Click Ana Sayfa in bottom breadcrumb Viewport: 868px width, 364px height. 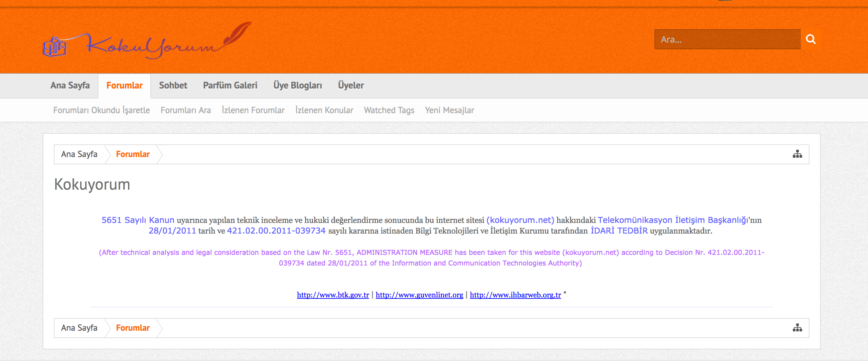79,328
